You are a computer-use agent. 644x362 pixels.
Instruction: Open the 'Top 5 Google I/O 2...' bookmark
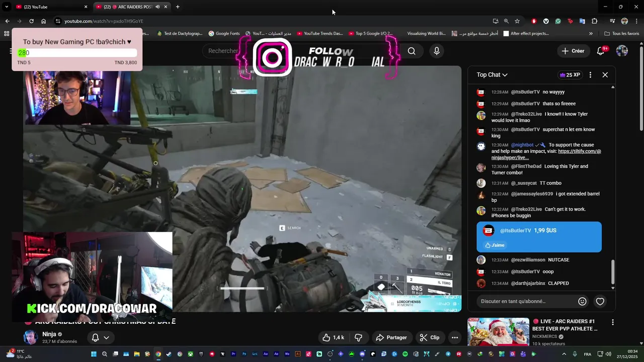coord(370,34)
